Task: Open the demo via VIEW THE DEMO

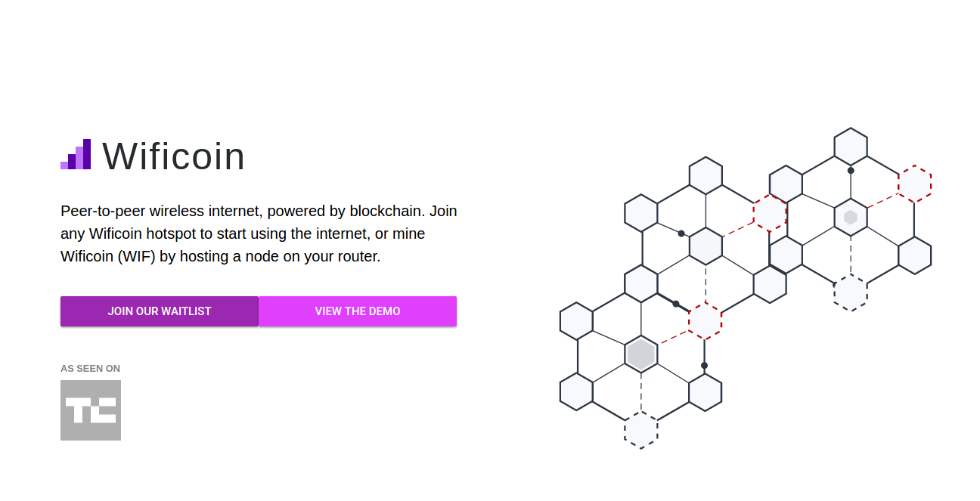Action: click(358, 311)
